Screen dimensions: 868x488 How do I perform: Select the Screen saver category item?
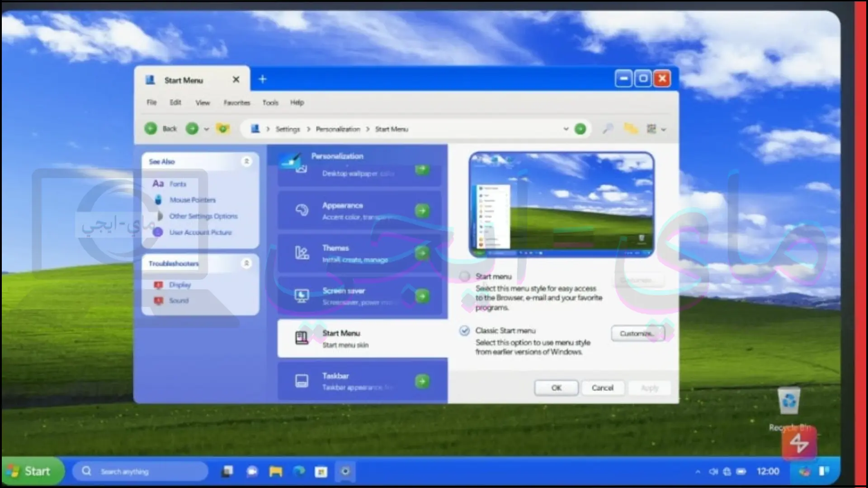(359, 296)
